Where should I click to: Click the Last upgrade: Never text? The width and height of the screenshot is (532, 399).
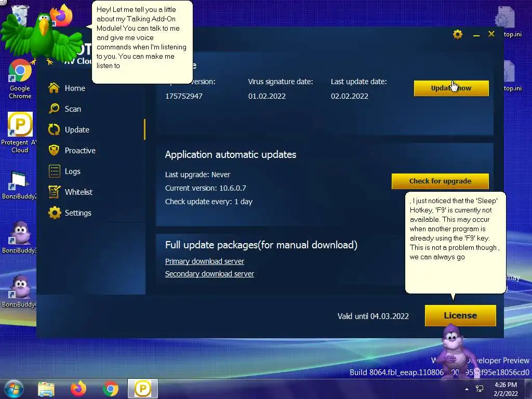pyautogui.click(x=197, y=175)
